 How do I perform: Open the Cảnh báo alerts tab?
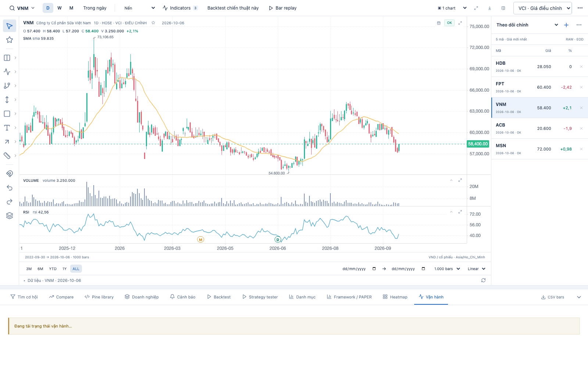point(183,297)
